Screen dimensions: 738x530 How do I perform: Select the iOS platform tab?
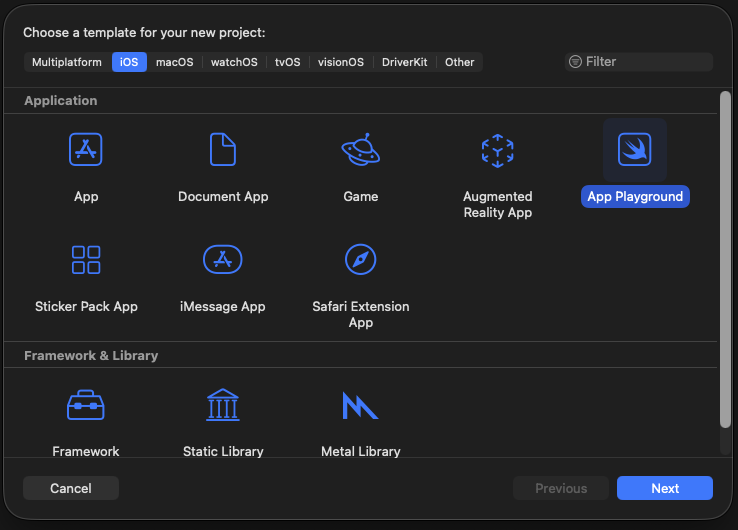point(129,62)
